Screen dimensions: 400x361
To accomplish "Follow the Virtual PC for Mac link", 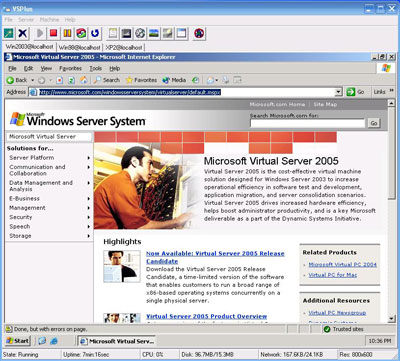I will click(x=333, y=275).
